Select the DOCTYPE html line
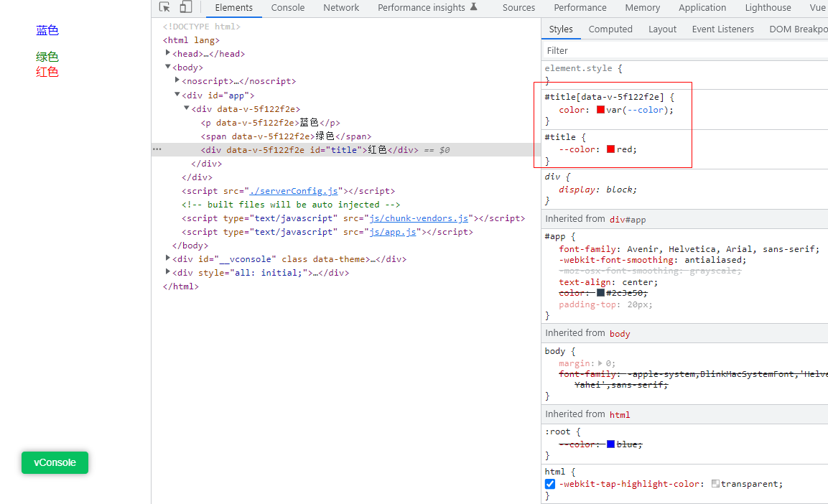The width and height of the screenshot is (828, 504). click(x=201, y=27)
